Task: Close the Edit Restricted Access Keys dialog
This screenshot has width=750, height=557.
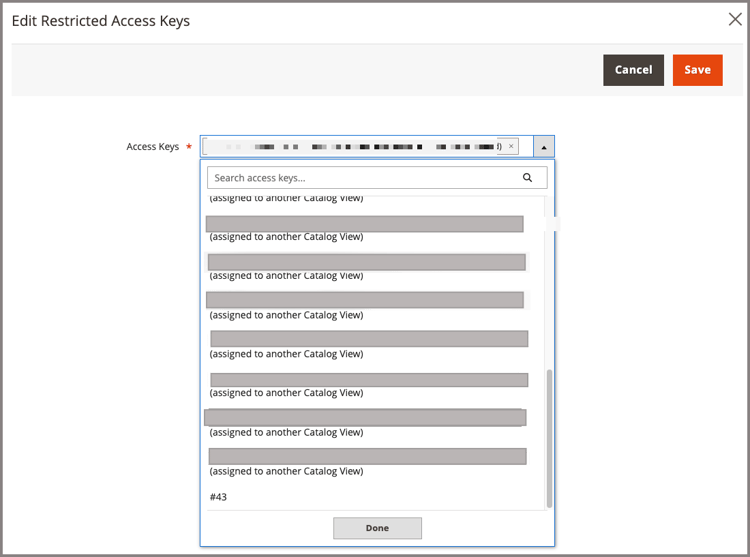Action: click(x=735, y=19)
